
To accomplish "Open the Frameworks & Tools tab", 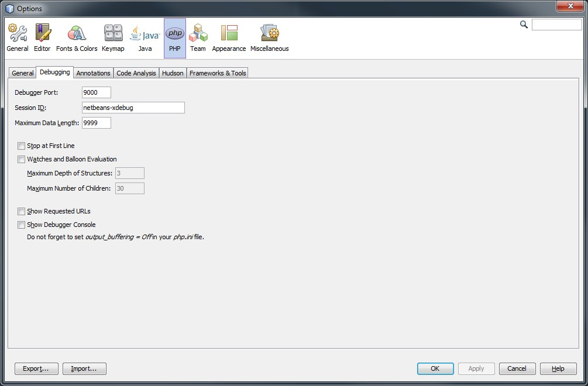I will pos(218,73).
